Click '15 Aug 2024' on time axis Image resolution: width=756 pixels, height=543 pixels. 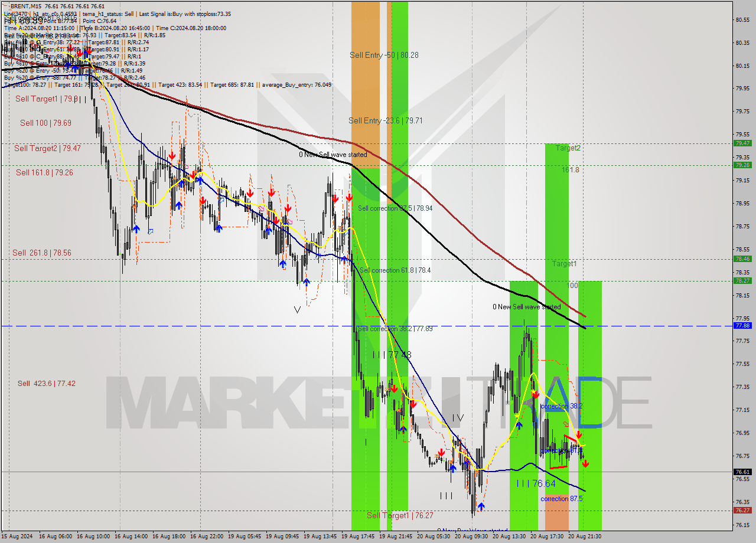pos(17,537)
